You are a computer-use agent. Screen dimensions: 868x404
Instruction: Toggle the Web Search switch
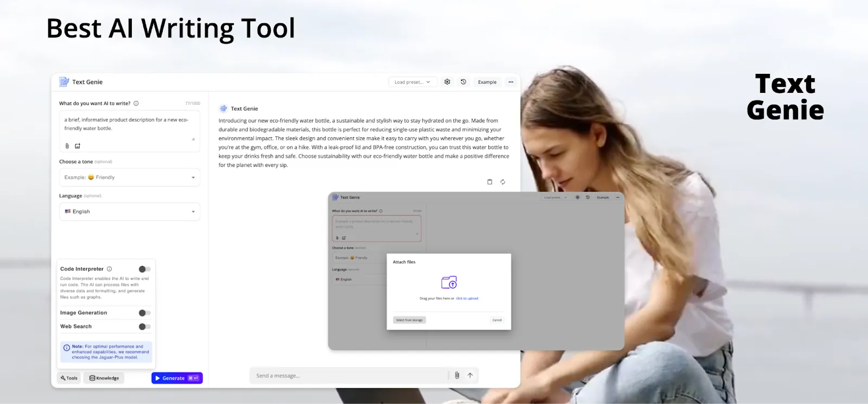[144, 326]
